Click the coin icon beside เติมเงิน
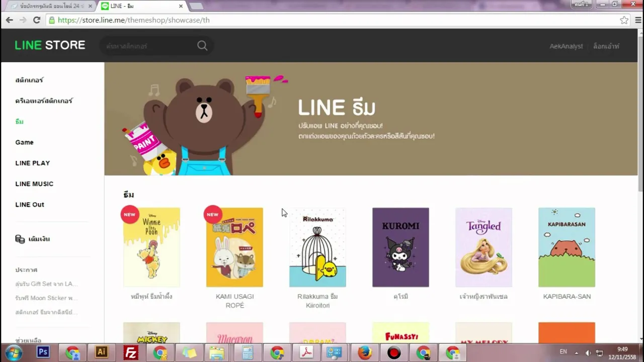Image resolution: width=644 pixels, height=362 pixels. 20,239
